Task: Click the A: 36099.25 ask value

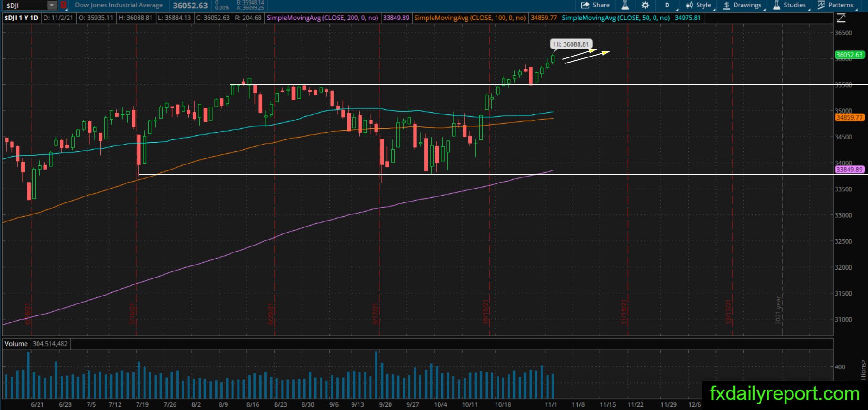Action: 250,8
